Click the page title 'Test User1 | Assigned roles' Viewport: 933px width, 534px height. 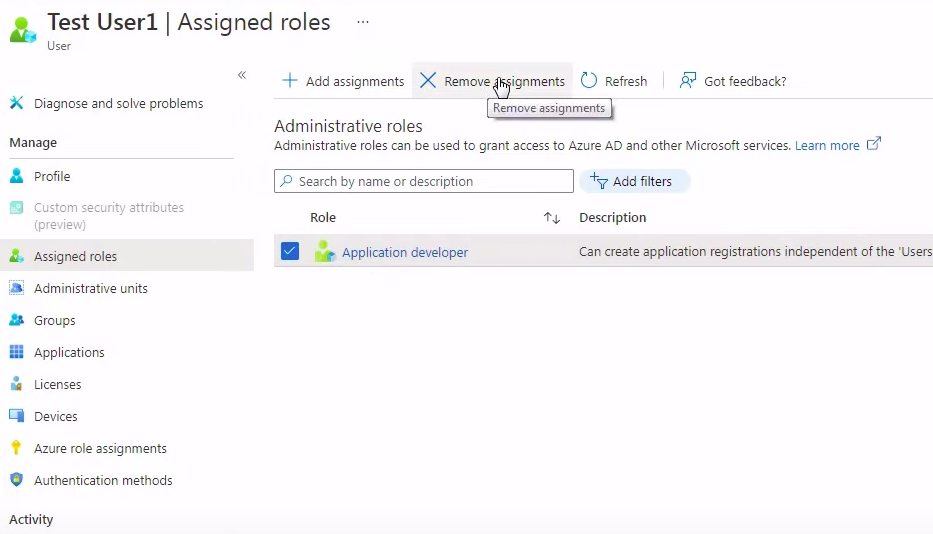coord(189,22)
